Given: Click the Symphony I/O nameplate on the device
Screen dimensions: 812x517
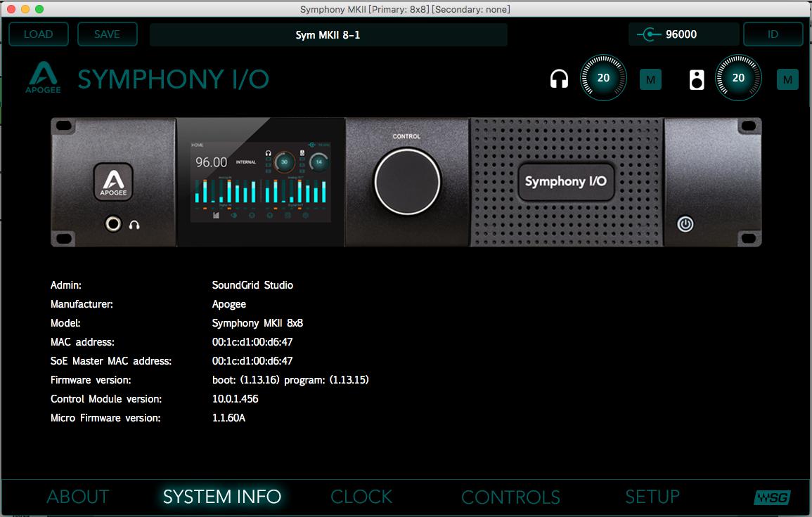Looking at the screenshot, I should (x=565, y=182).
